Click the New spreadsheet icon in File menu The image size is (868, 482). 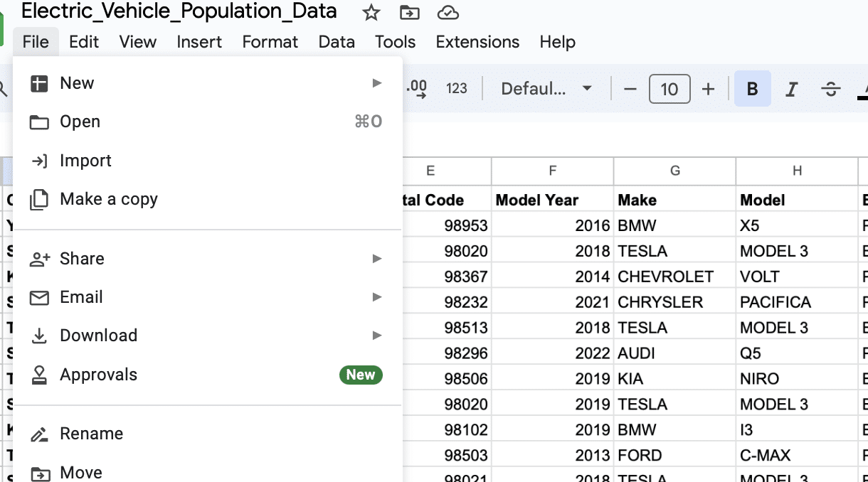point(39,83)
